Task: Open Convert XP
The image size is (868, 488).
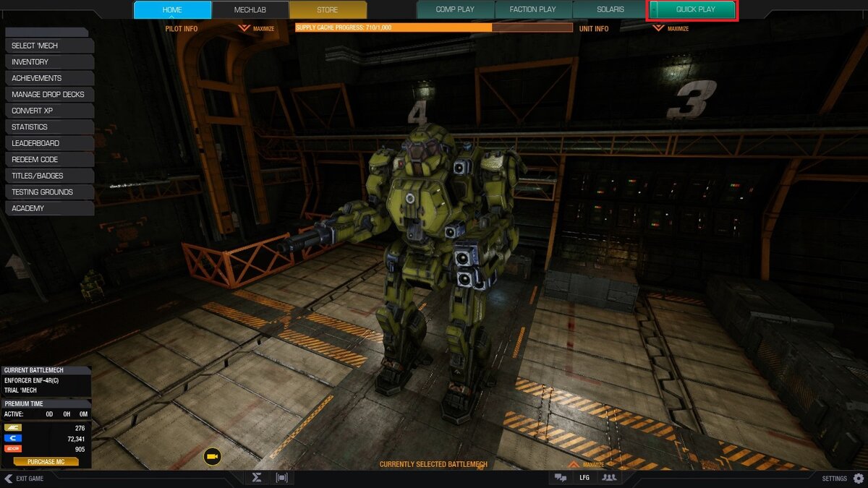Action: [x=49, y=111]
